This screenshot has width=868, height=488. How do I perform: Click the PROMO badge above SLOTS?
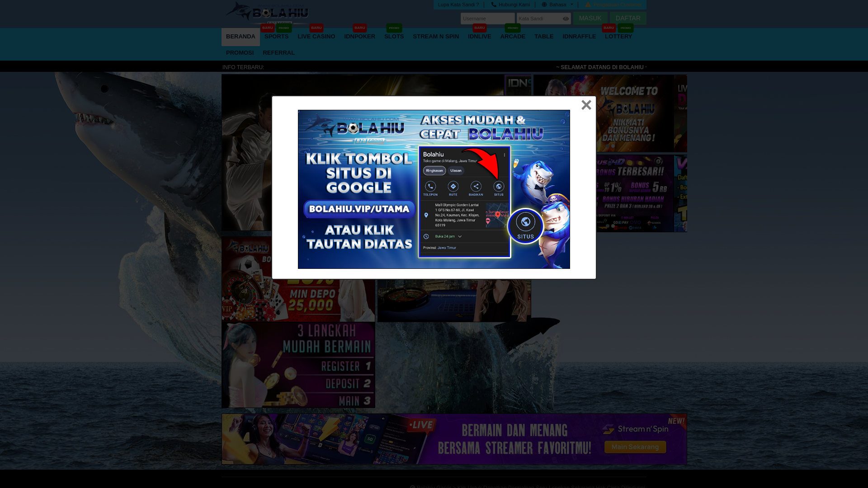click(x=394, y=28)
